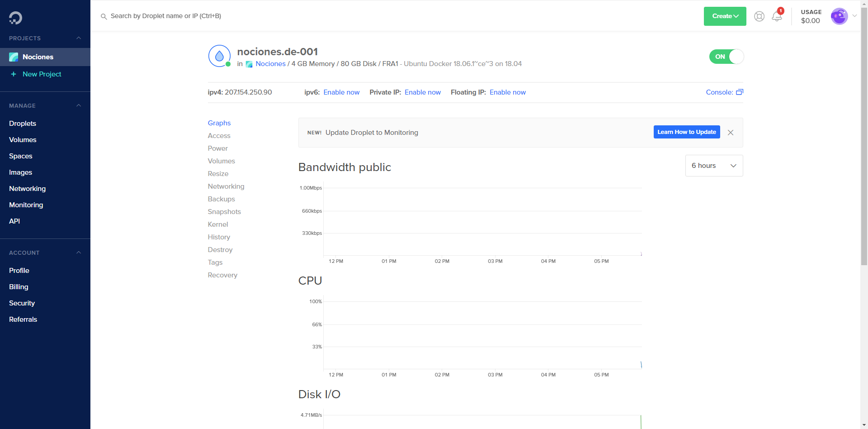868x429 pixels.
Task: Click the search magnifier icon
Action: pyautogui.click(x=104, y=16)
